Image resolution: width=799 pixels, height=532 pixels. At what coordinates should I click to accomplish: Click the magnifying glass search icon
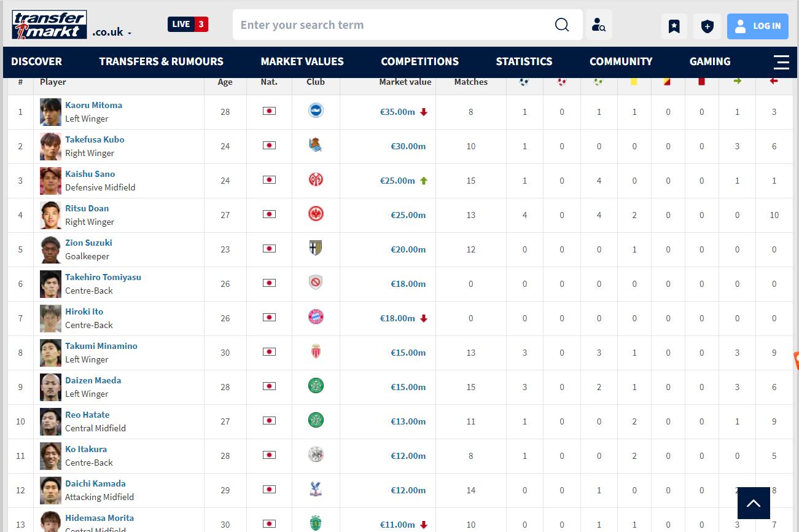tap(562, 25)
